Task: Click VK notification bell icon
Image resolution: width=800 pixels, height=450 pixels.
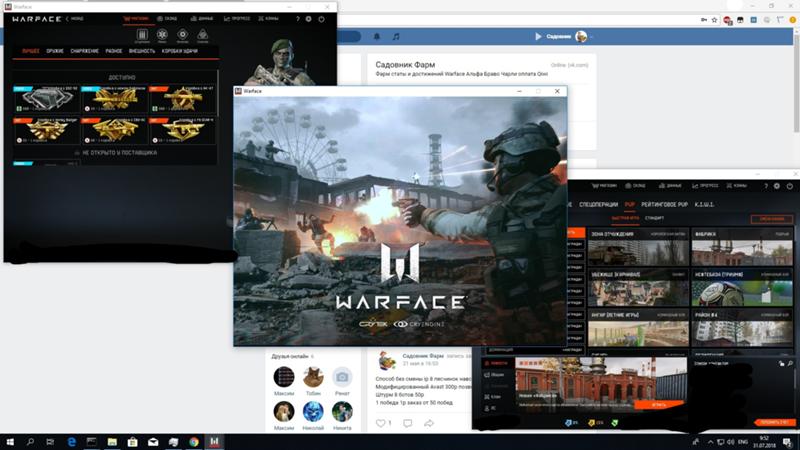Action: point(377,37)
